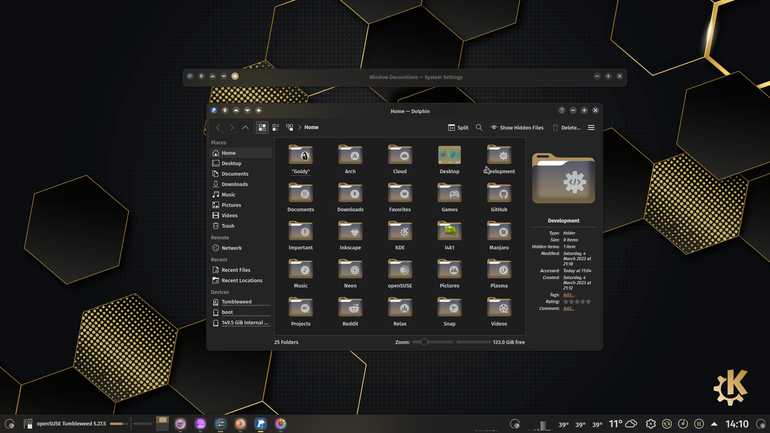Go up to parent folder
Image resolution: width=770 pixels, height=433 pixels.
[245, 128]
